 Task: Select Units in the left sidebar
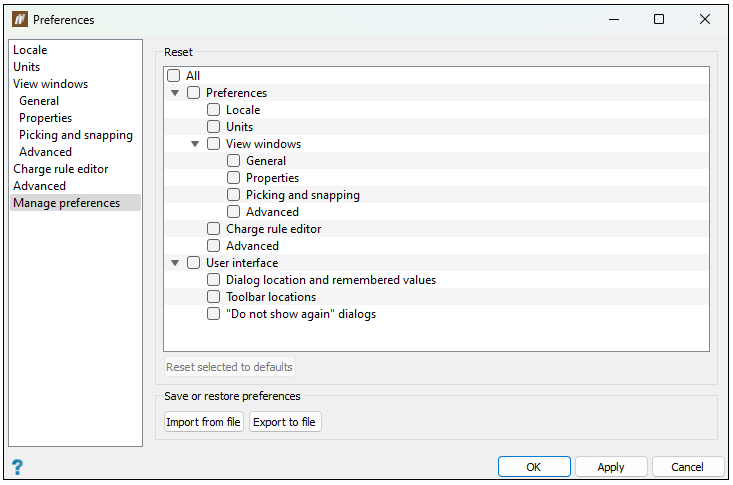[27, 67]
